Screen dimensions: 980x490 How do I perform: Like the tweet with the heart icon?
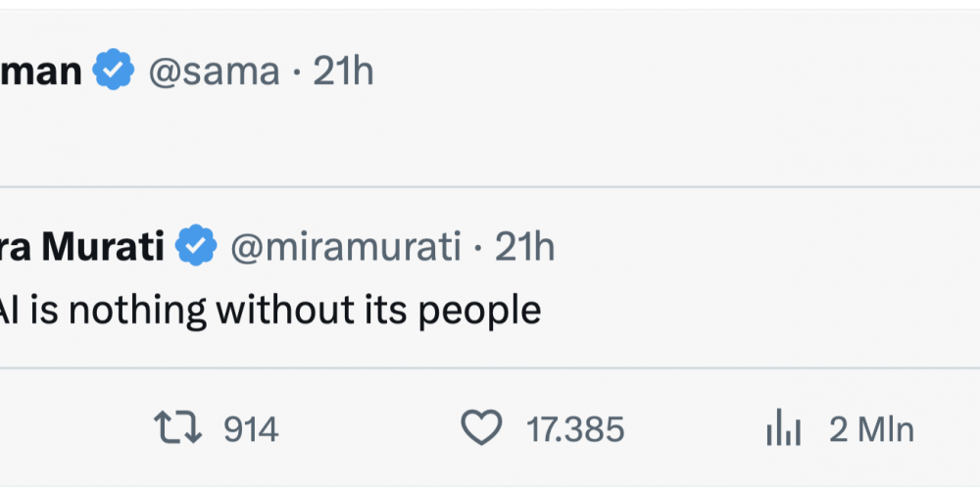click(x=481, y=428)
